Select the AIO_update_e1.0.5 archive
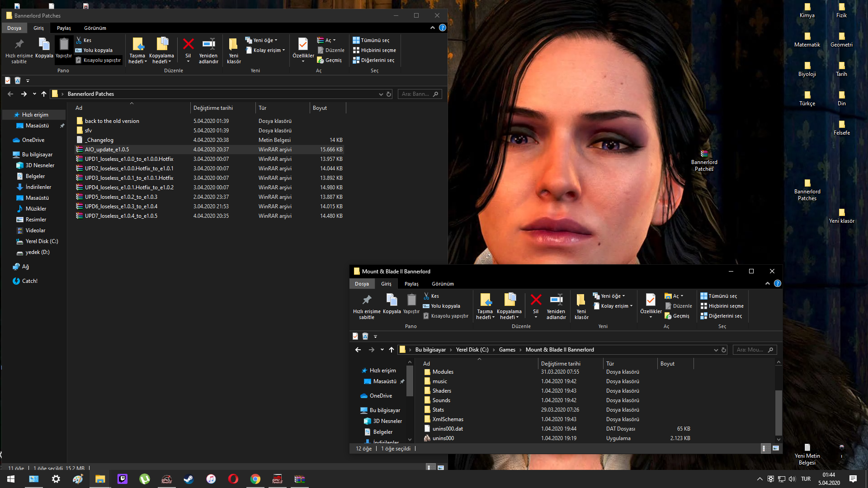 click(x=210, y=150)
